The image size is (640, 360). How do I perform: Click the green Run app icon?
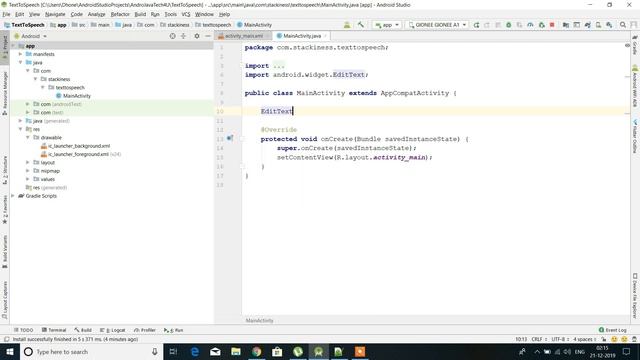pos(476,25)
